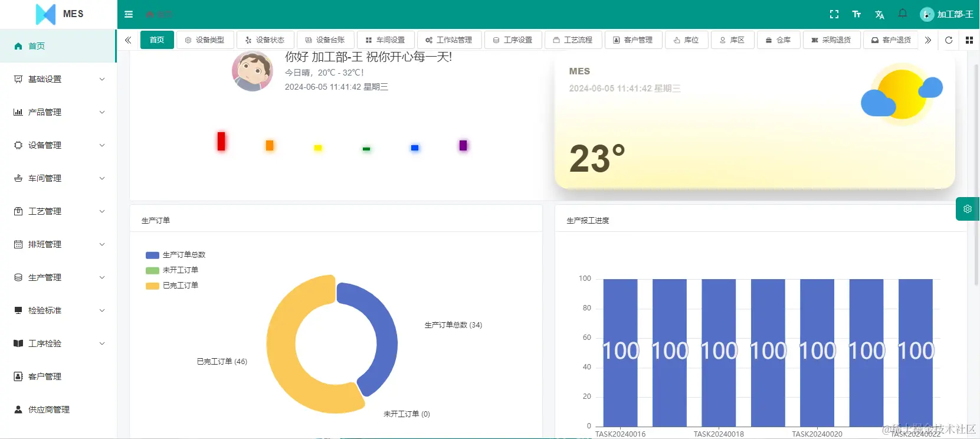Expand the 车间管理 menu chevron
The height and width of the screenshot is (439, 980).
(x=102, y=178)
